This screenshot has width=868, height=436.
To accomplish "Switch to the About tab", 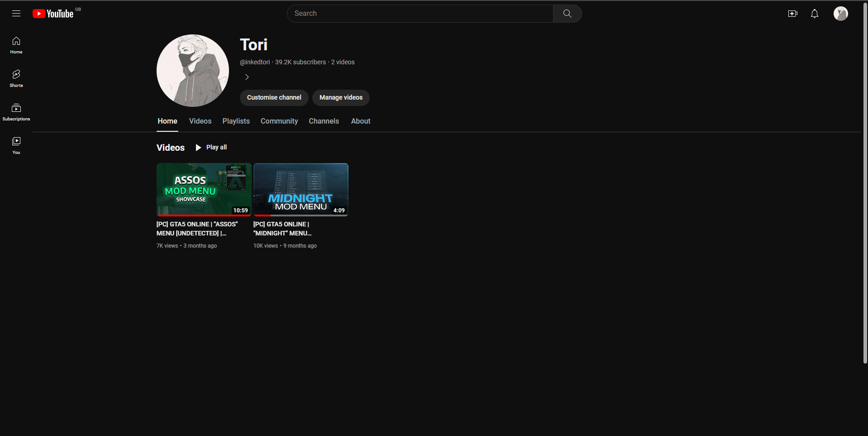I will [361, 121].
